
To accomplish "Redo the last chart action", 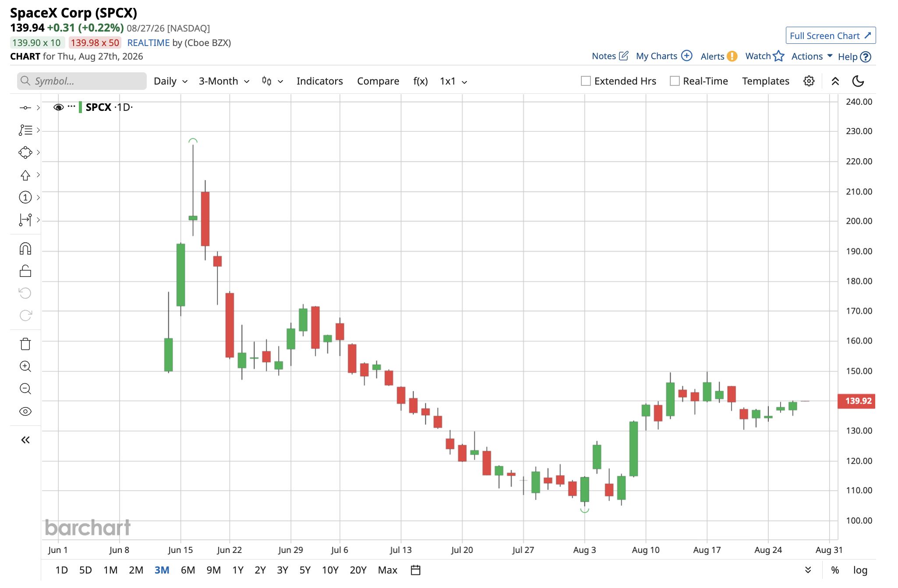I will tap(25, 315).
